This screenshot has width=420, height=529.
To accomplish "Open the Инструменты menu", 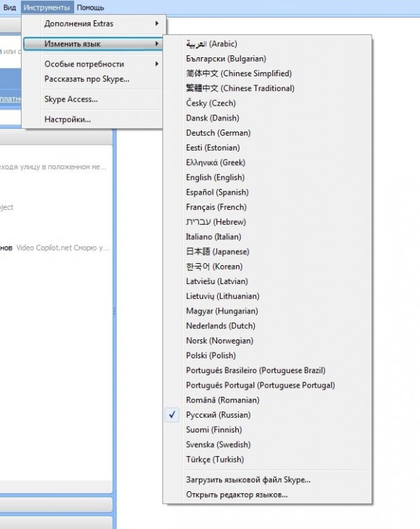I will tap(47, 7).
